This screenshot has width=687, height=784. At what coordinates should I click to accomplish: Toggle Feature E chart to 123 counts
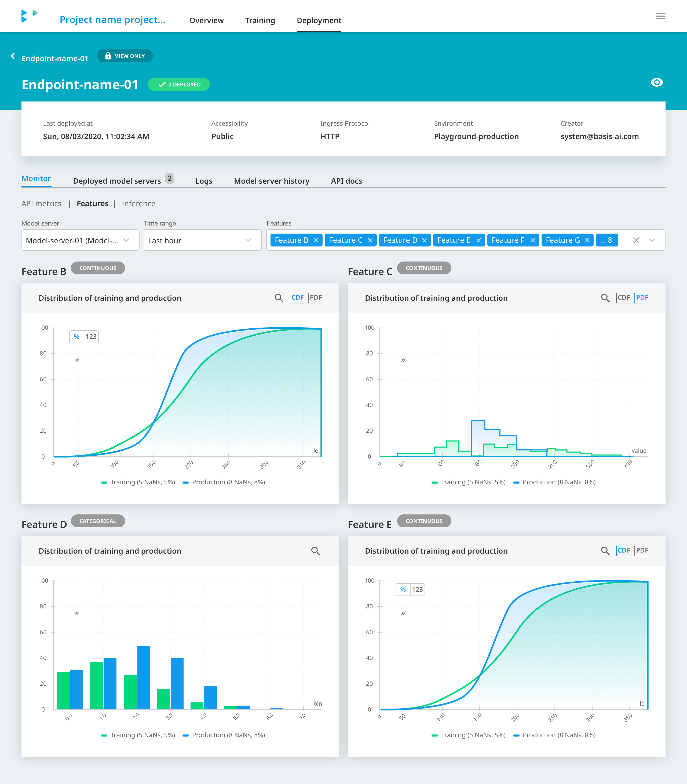417,590
